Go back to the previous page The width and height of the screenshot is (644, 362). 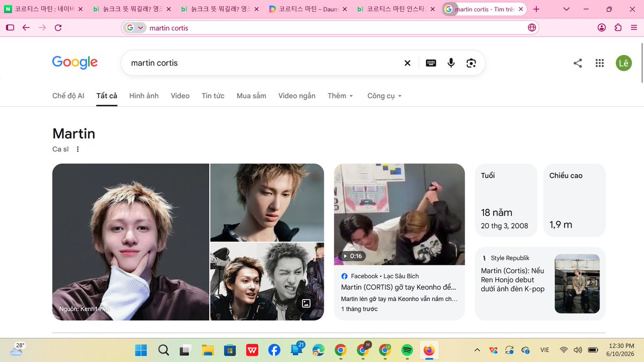(x=26, y=28)
